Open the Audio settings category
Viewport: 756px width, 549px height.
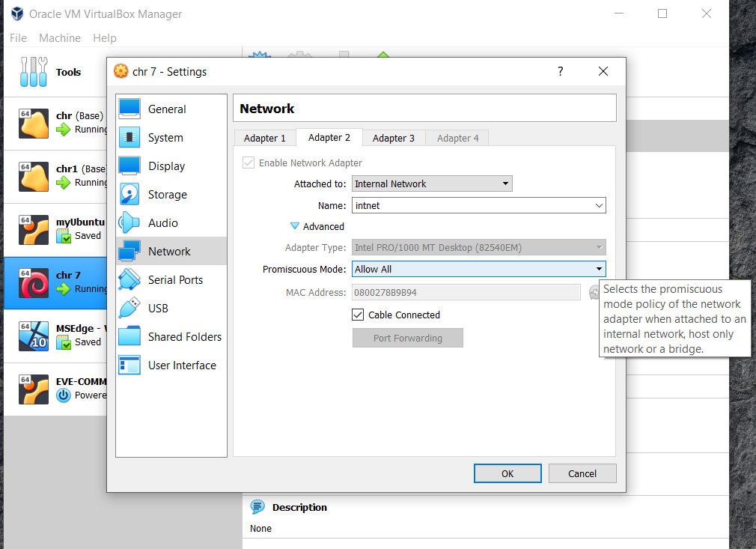tap(171, 223)
